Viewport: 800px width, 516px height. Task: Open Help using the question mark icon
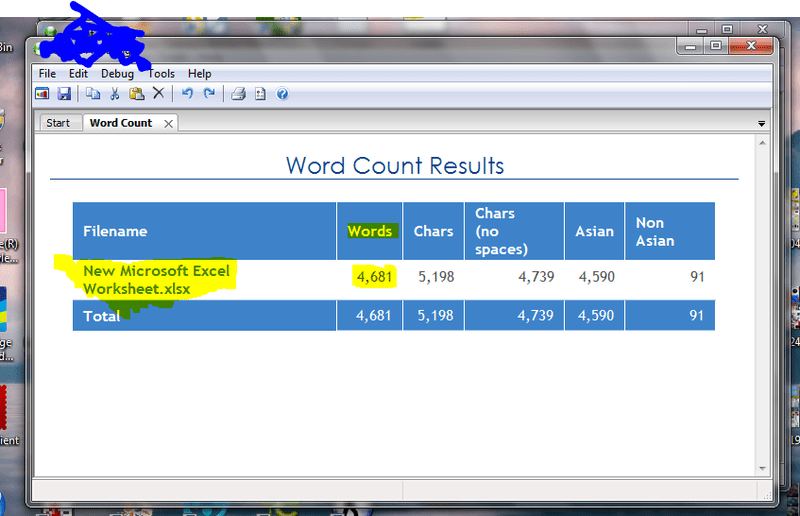click(282, 94)
